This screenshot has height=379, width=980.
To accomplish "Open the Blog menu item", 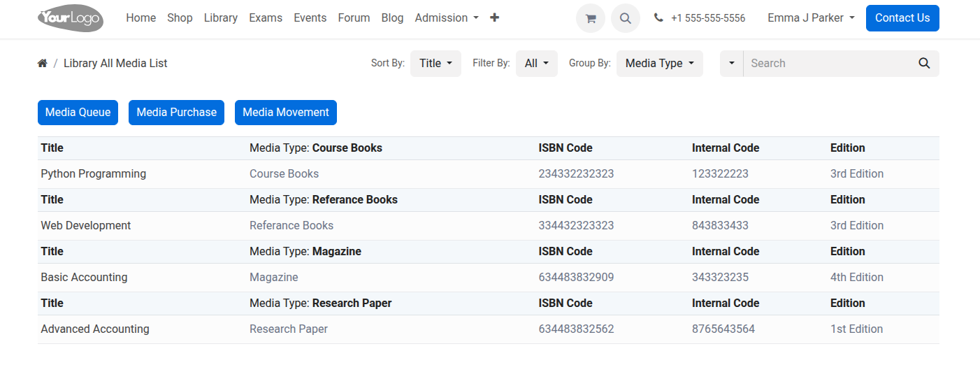I will [x=393, y=18].
